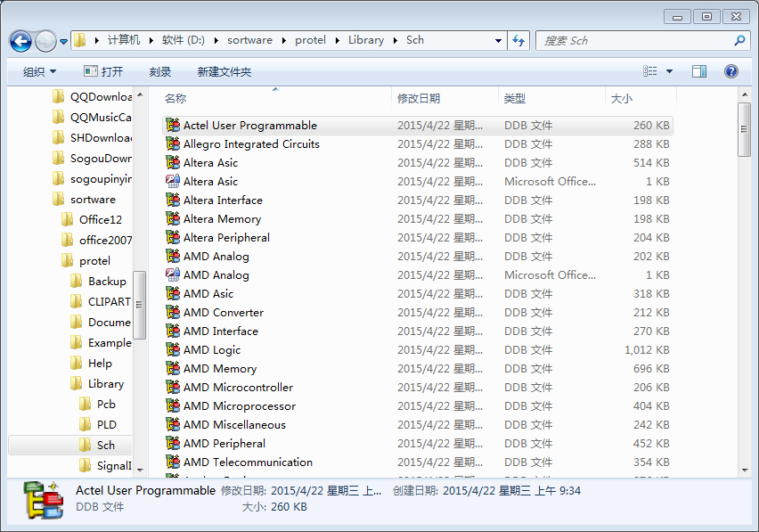The height and width of the screenshot is (532, 759).
Task: Select the AMD Peripheral file name
Action: pyautogui.click(x=224, y=444)
